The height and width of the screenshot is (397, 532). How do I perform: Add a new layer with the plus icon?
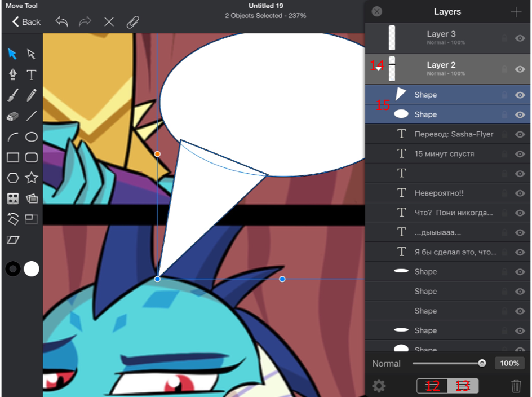click(x=516, y=12)
